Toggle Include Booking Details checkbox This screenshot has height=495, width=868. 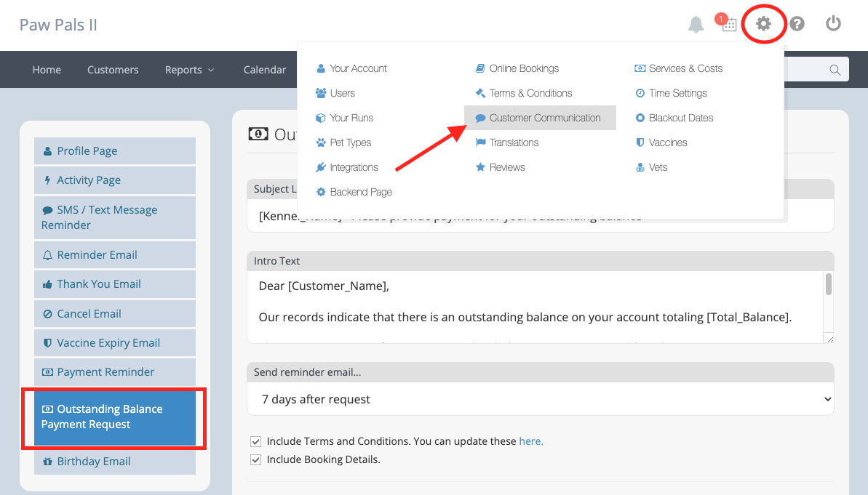pos(256,459)
